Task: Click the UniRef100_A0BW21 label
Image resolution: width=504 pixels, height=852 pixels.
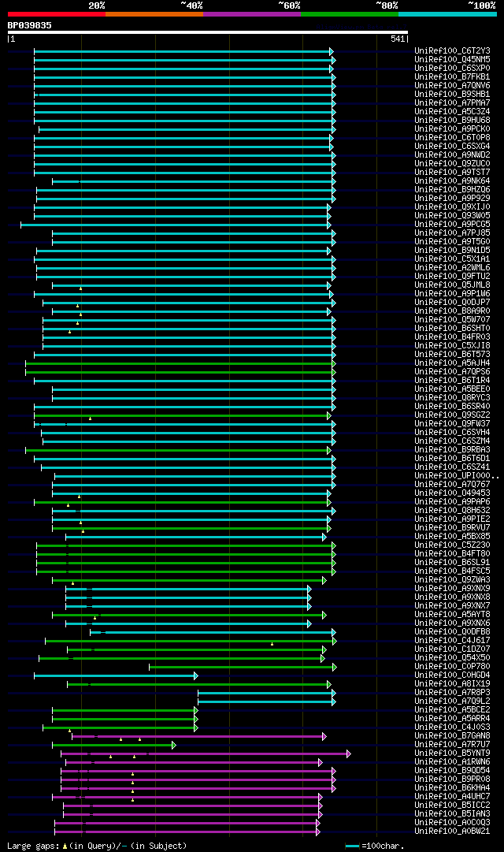Action: (x=452, y=832)
